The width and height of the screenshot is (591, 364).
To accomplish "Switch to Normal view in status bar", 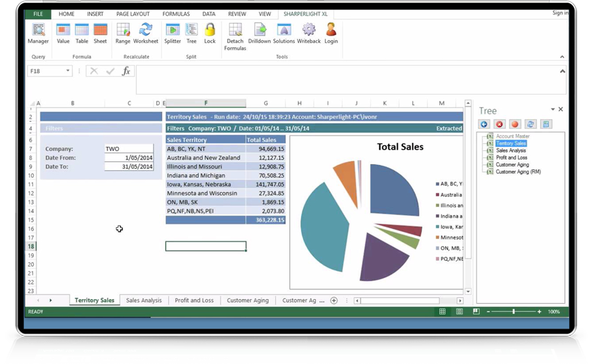I will click(443, 312).
